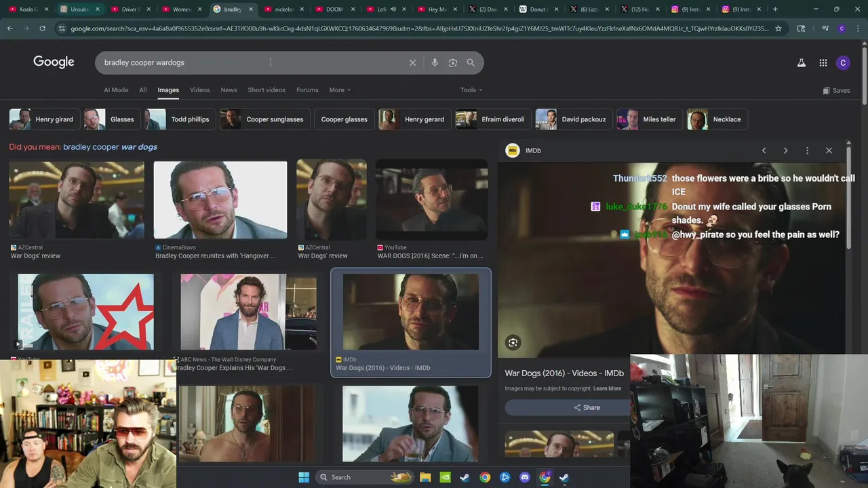The height and width of the screenshot is (488, 868).
Task: Switch to the Lofi browser tab
Action: [388, 9]
